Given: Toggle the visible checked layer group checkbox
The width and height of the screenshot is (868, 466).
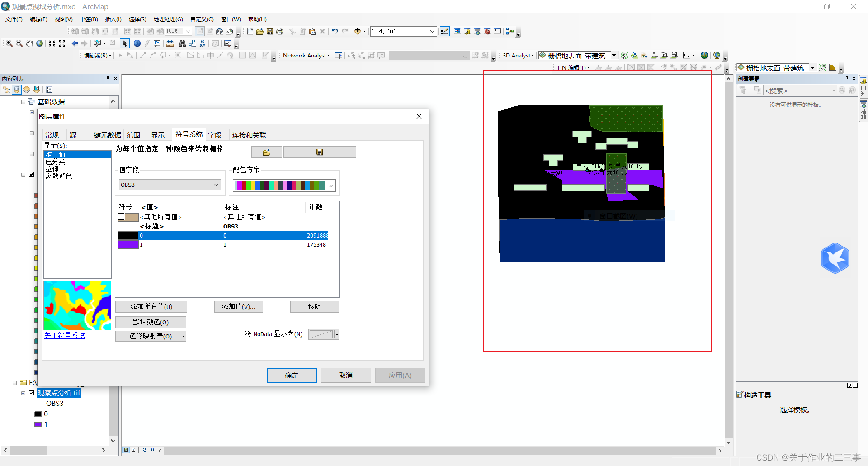Looking at the screenshot, I should tap(32, 174).
